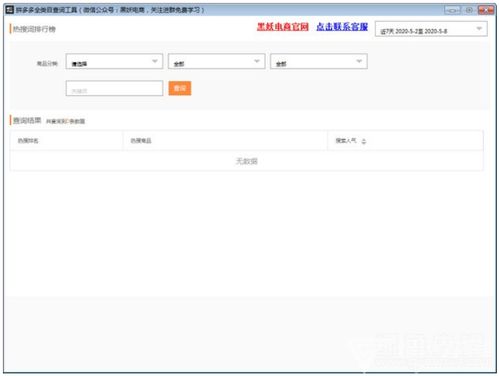Sort by the 搜索人气 column arrows

click(x=364, y=141)
